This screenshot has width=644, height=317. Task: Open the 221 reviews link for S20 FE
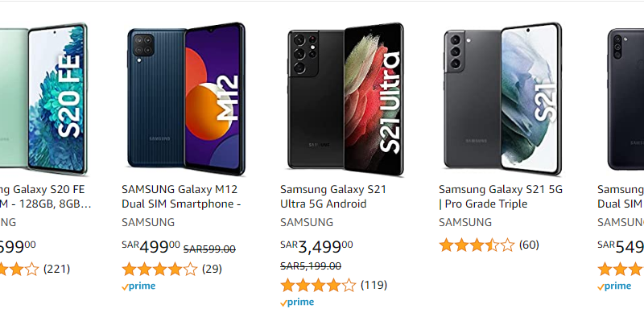[x=56, y=270]
